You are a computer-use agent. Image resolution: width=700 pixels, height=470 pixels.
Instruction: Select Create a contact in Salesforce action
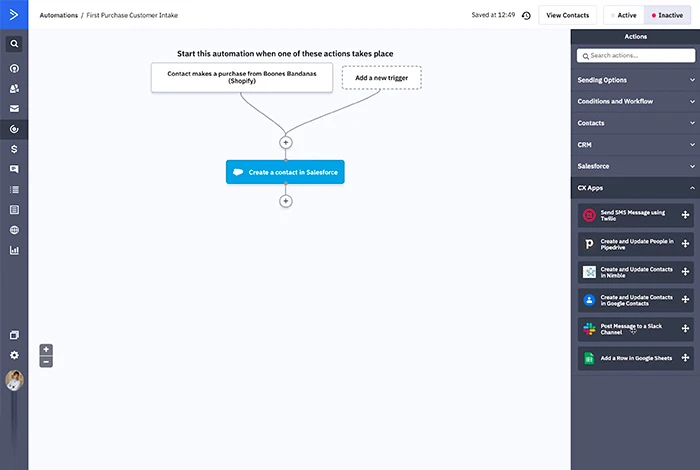[285, 172]
